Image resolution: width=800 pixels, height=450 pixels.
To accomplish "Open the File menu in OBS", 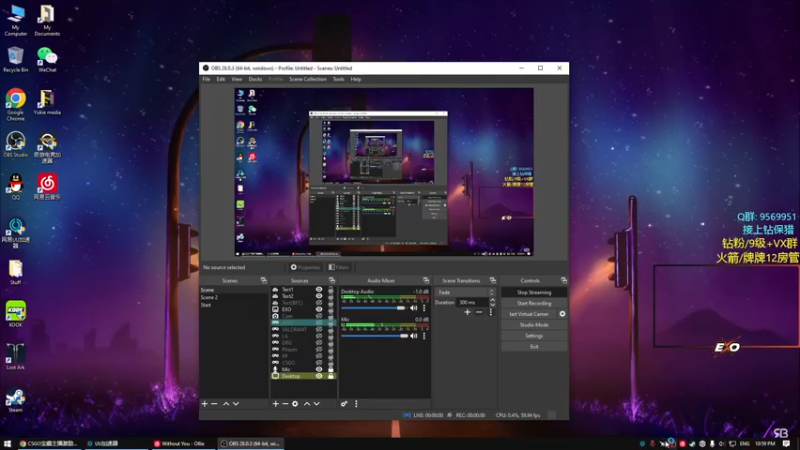I will point(206,79).
